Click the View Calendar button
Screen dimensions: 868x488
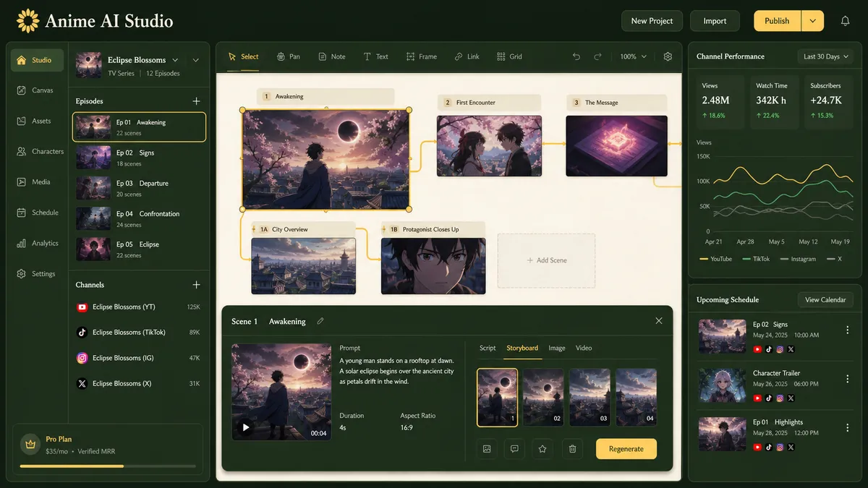click(x=825, y=299)
